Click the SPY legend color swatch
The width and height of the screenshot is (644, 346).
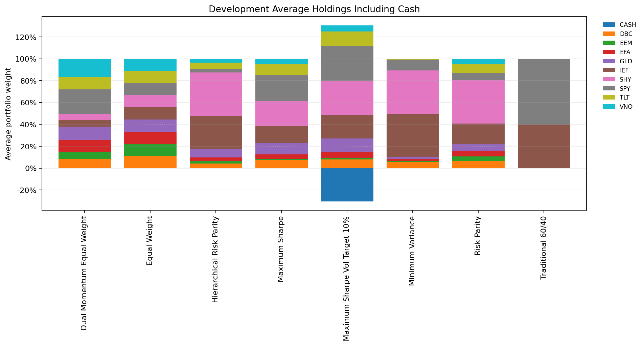coord(609,89)
